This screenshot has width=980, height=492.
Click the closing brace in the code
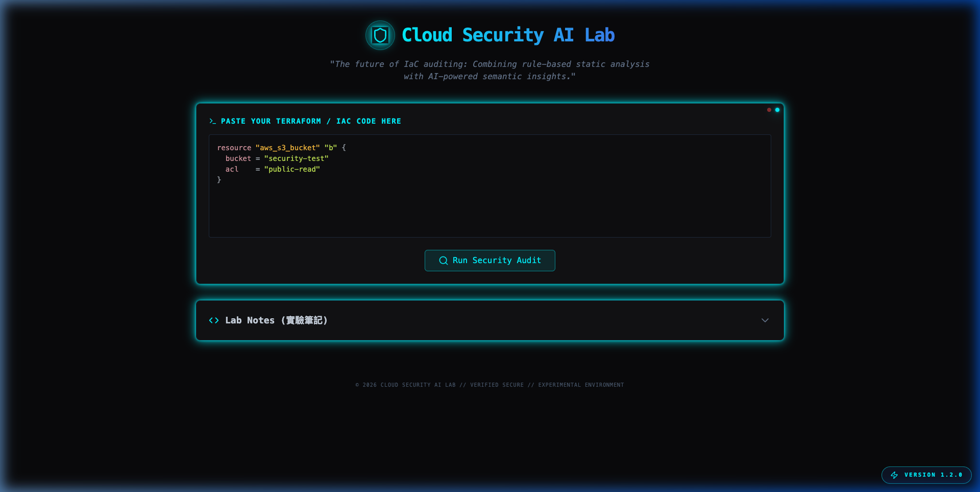(219, 180)
